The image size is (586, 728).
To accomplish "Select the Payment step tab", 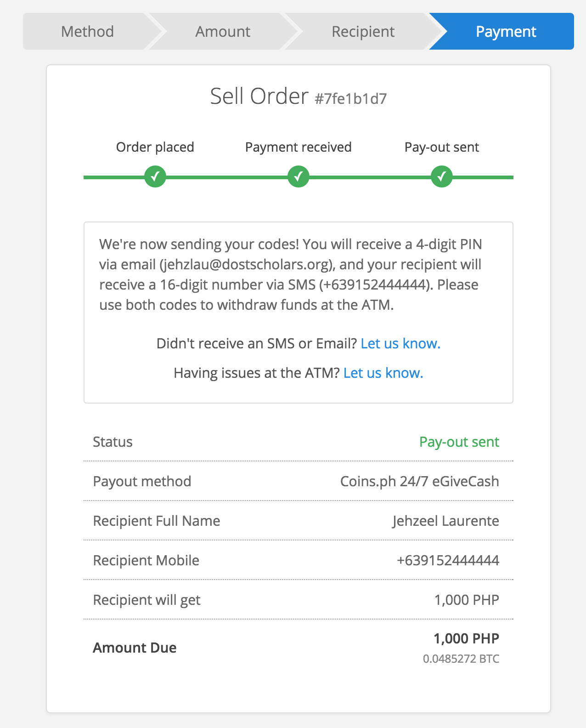I will [x=506, y=31].
